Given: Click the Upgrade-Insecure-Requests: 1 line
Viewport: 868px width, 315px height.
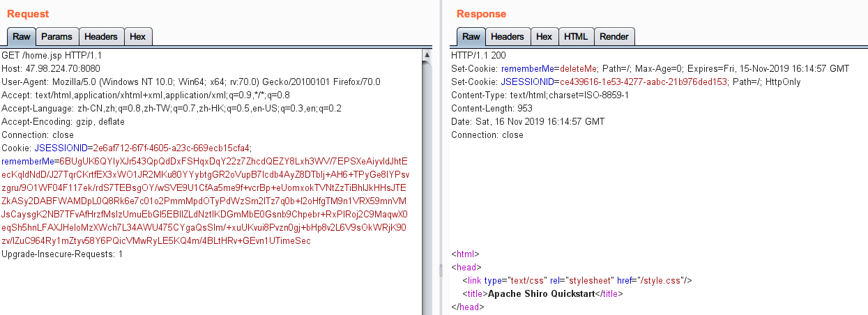Looking at the screenshot, I should coord(62,254).
